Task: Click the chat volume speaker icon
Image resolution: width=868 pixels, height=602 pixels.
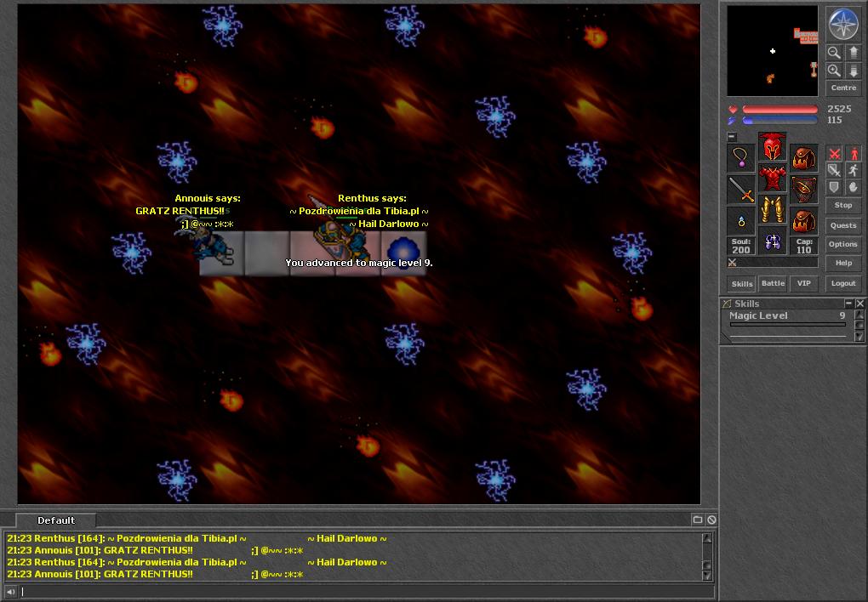Action: [10, 592]
